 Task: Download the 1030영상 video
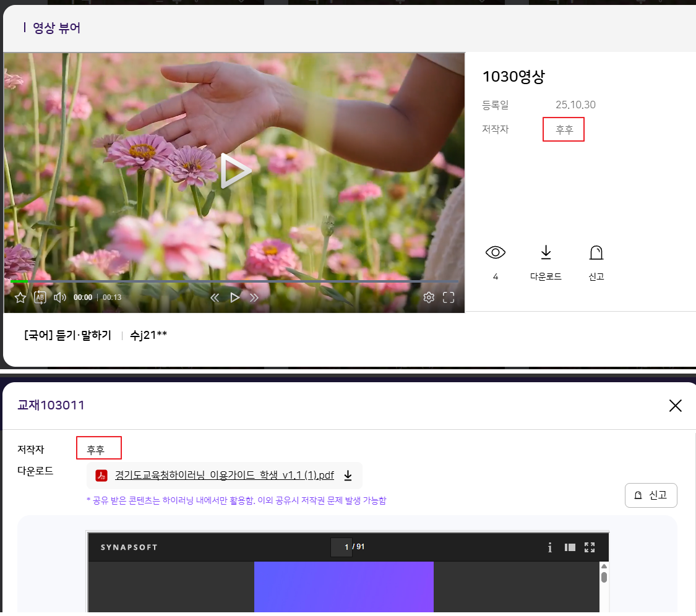[x=546, y=260]
